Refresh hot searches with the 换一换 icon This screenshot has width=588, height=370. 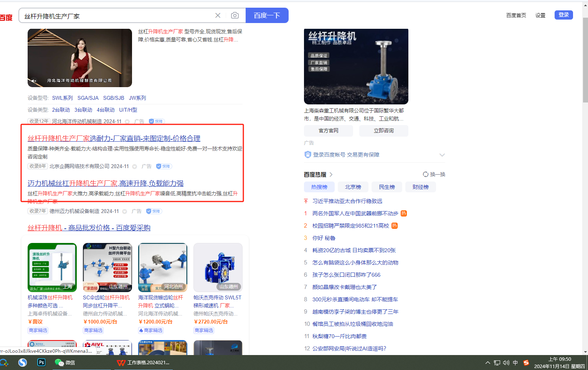426,174
